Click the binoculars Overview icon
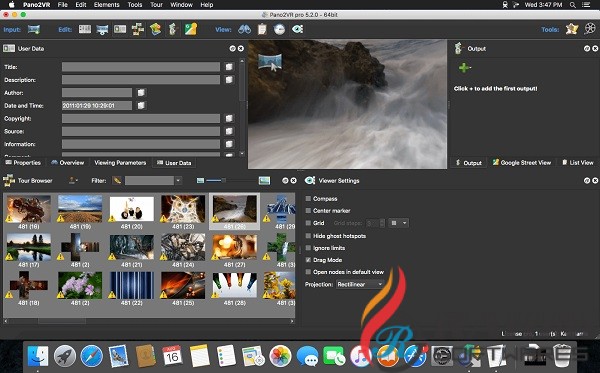 [x=245, y=29]
